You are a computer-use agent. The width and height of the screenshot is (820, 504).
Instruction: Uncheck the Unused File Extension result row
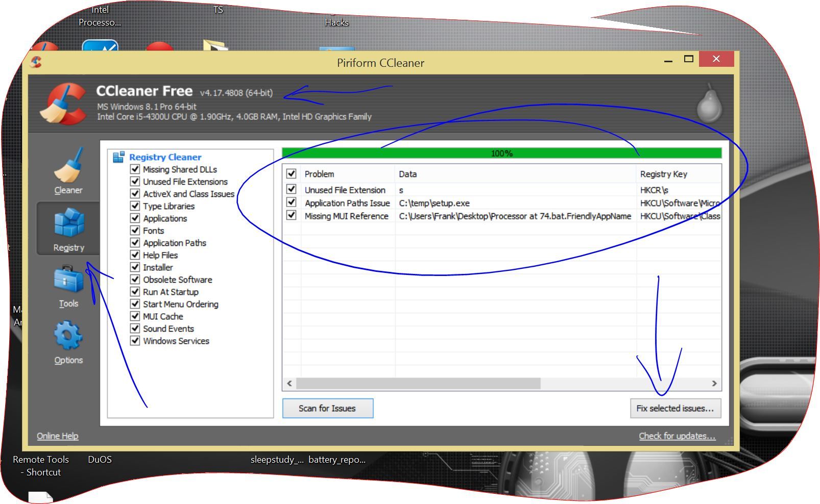(x=291, y=189)
